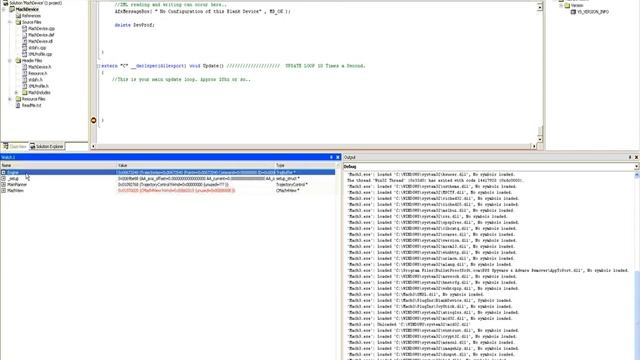Close the Output panel
Image resolution: width=640 pixels, height=360 pixels.
click(636, 157)
